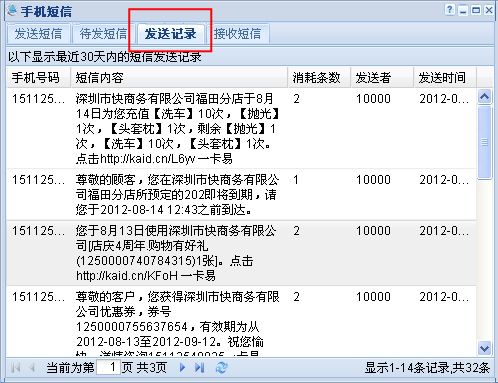Switch to the 发送短信 tab
Screen dimensions: 498x383
click(38, 34)
